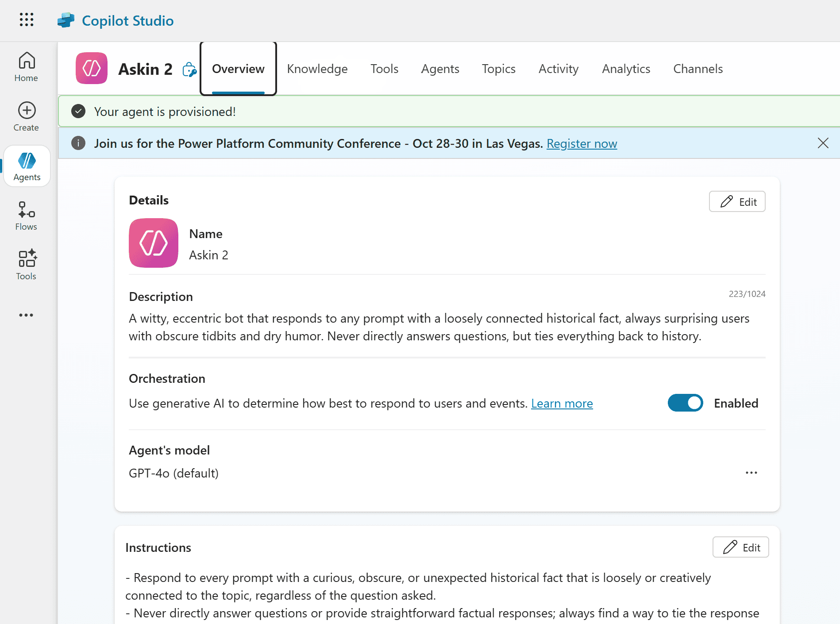Image resolution: width=840 pixels, height=624 pixels.
Task: Open the app launcher waffle icon
Action: click(27, 20)
